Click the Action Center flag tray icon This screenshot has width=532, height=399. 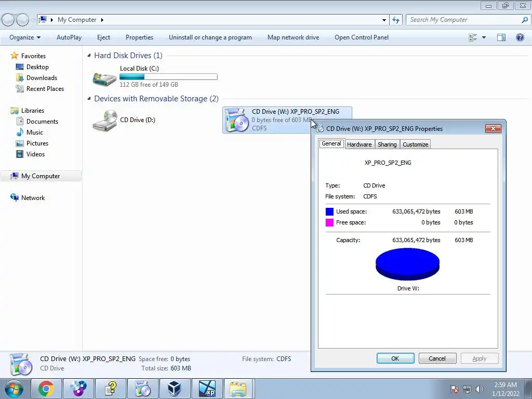pos(455,389)
